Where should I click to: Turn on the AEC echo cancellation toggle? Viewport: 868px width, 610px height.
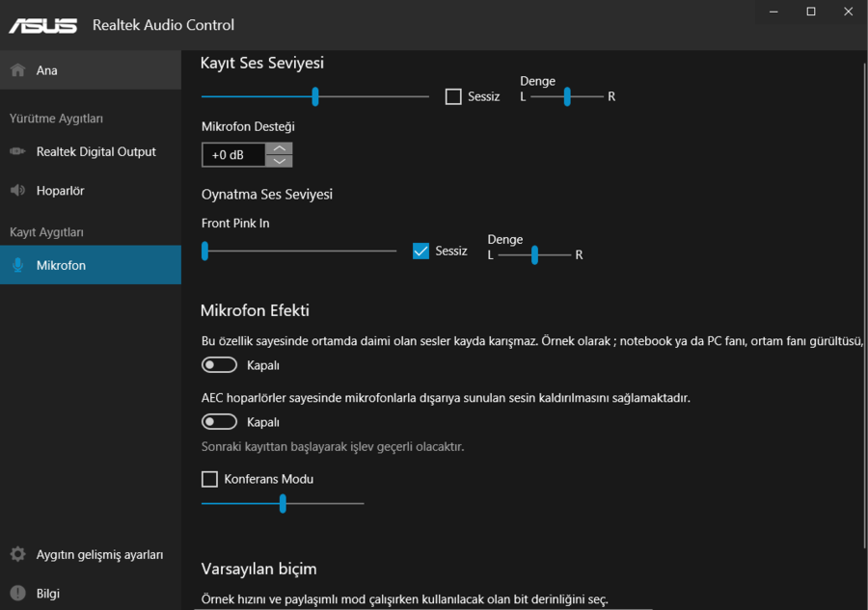(x=219, y=422)
